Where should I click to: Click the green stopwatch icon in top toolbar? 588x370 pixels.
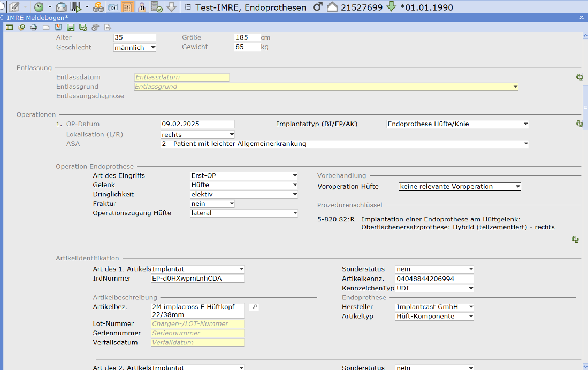[39, 7]
